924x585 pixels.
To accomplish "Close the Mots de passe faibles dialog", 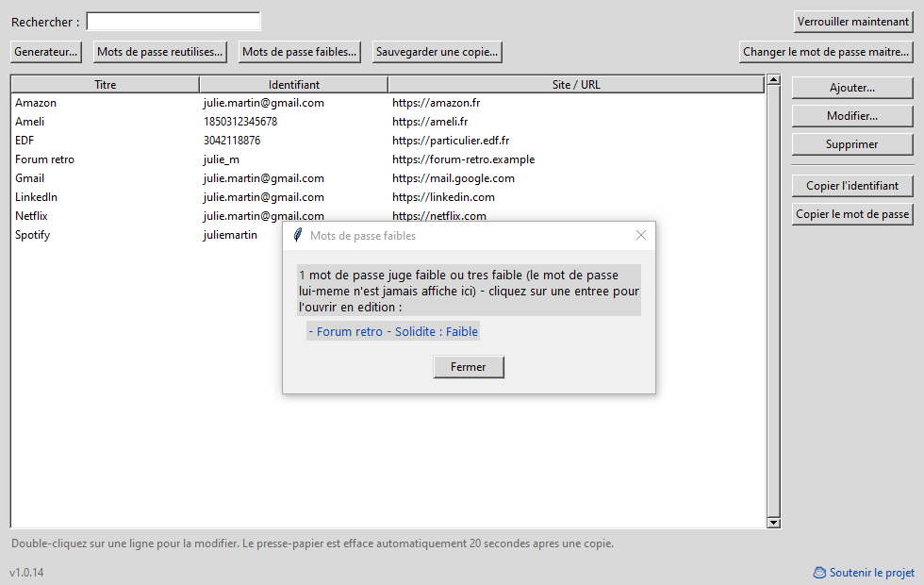I will pos(641,235).
